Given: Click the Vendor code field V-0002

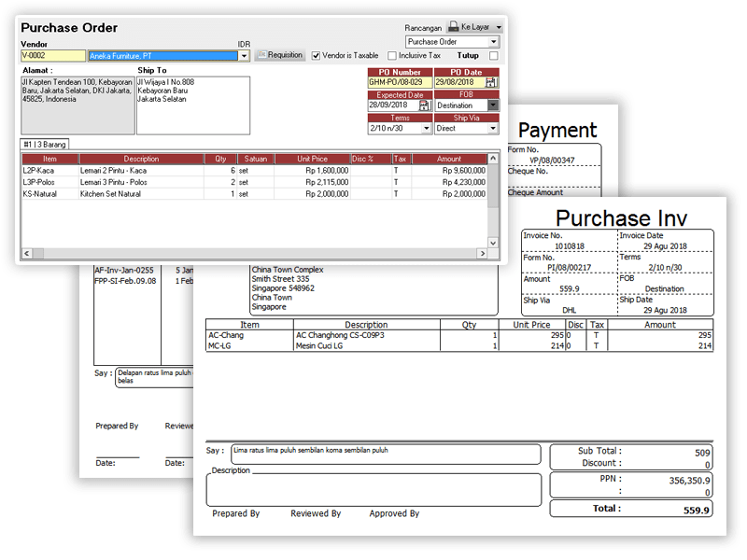Looking at the screenshot, I should (52, 56).
